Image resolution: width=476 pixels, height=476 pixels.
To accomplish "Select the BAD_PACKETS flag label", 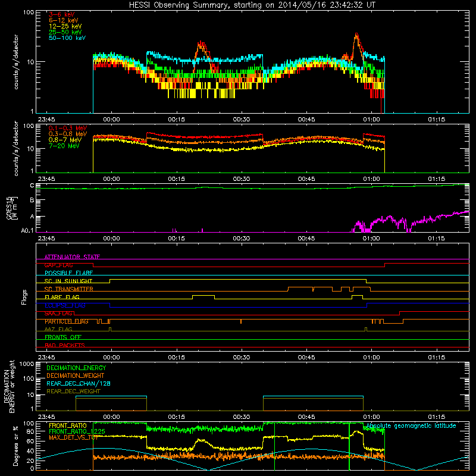I will pos(65,346).
